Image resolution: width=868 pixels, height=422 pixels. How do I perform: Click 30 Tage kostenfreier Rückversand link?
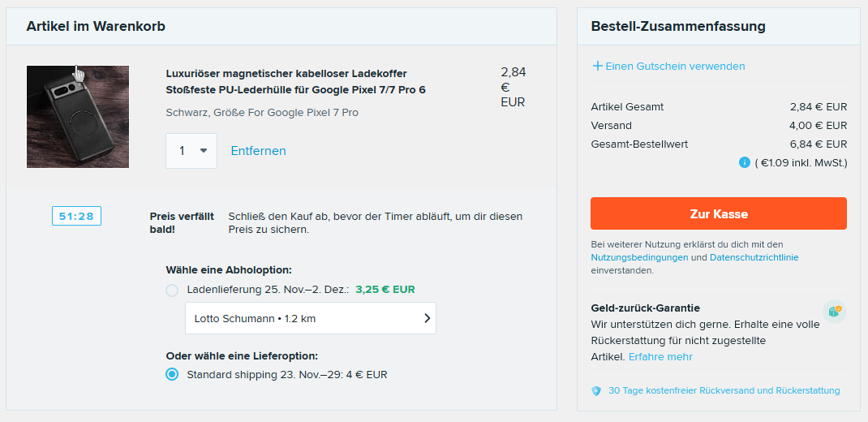724,390
